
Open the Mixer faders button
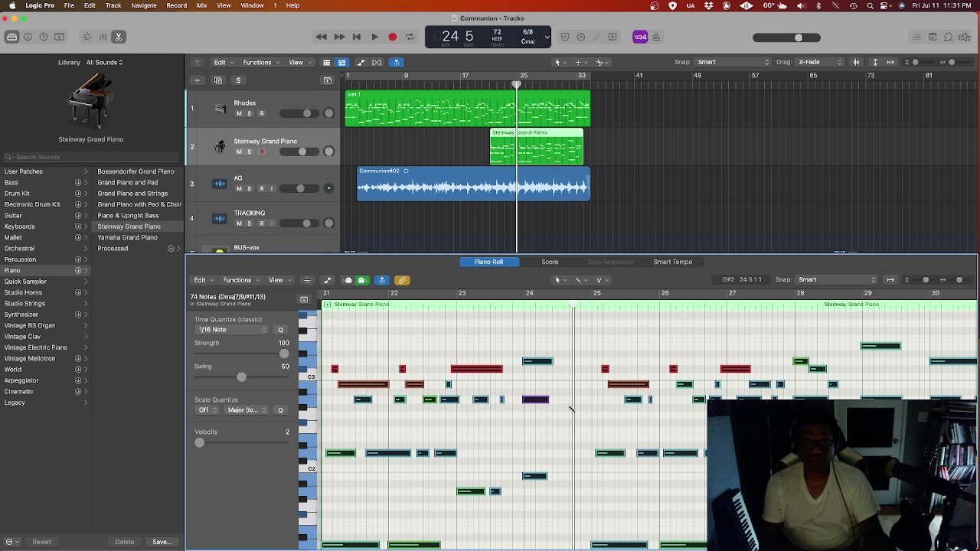103,37
